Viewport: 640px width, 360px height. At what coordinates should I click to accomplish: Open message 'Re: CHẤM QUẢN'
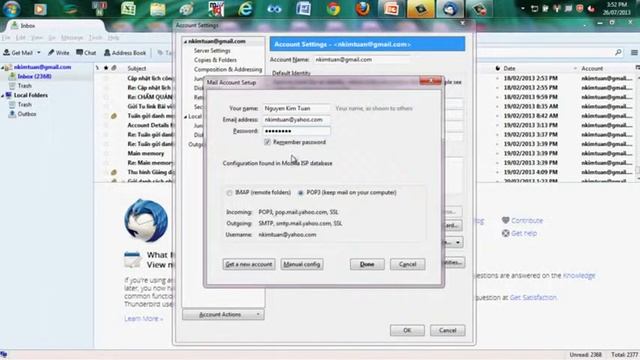(x=150, y=97)
